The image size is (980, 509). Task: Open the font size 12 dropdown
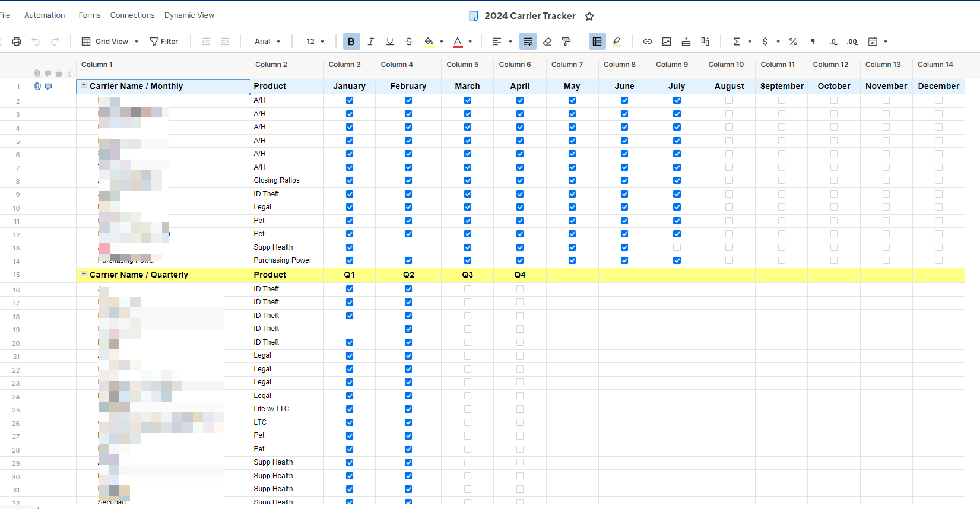click(x=315, y=42)
